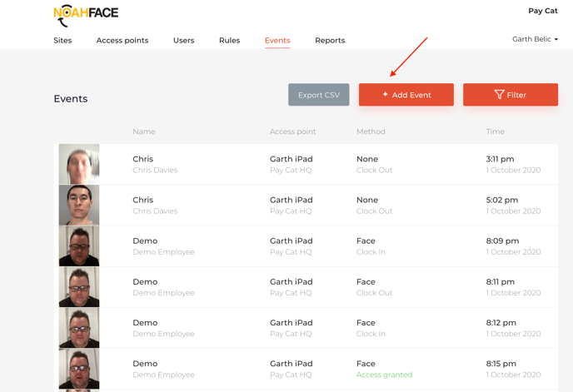This screenshot has height=392, width=573.
Task: Click the Time column header
Action: [x=495, y=131]
